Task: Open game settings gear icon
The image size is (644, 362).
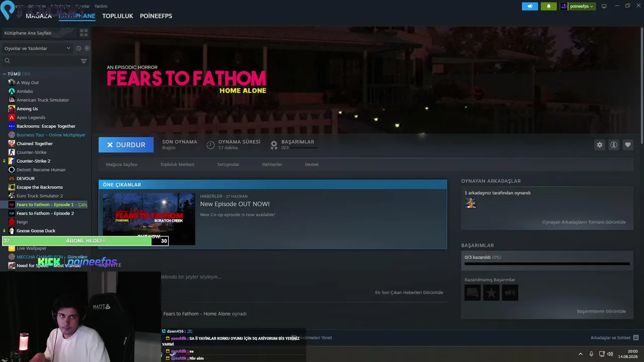Action: pos(599,145)
